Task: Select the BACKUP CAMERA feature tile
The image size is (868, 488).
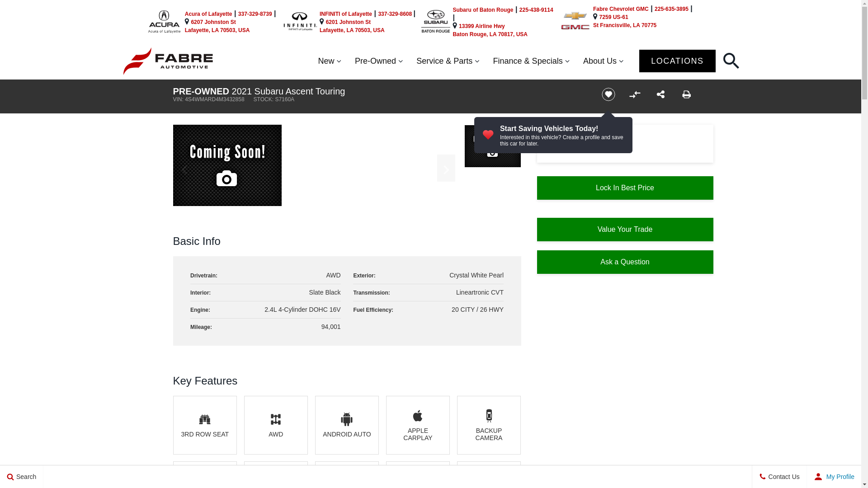Action: 489,425
